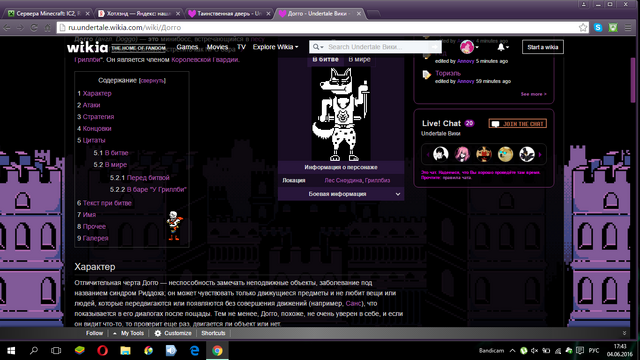
Task: Open the Chrome menu icon
Action: [628, 27]
